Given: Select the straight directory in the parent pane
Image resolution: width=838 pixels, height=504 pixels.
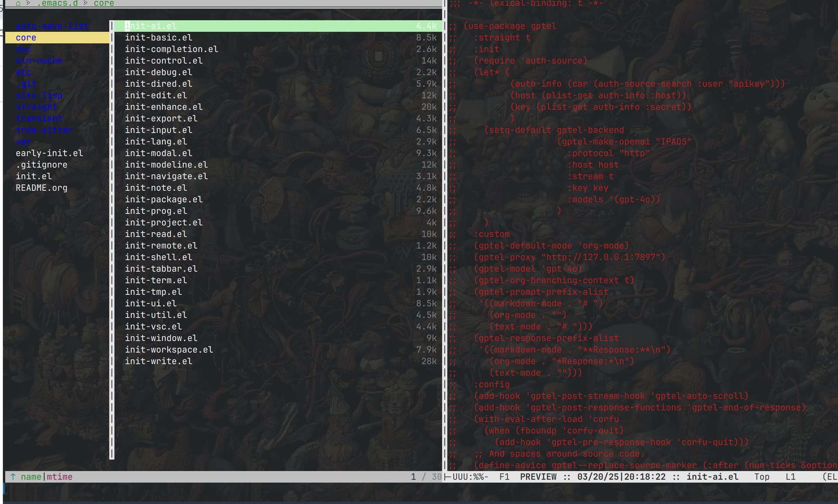Looking at the screenshot, I should 36,107.
